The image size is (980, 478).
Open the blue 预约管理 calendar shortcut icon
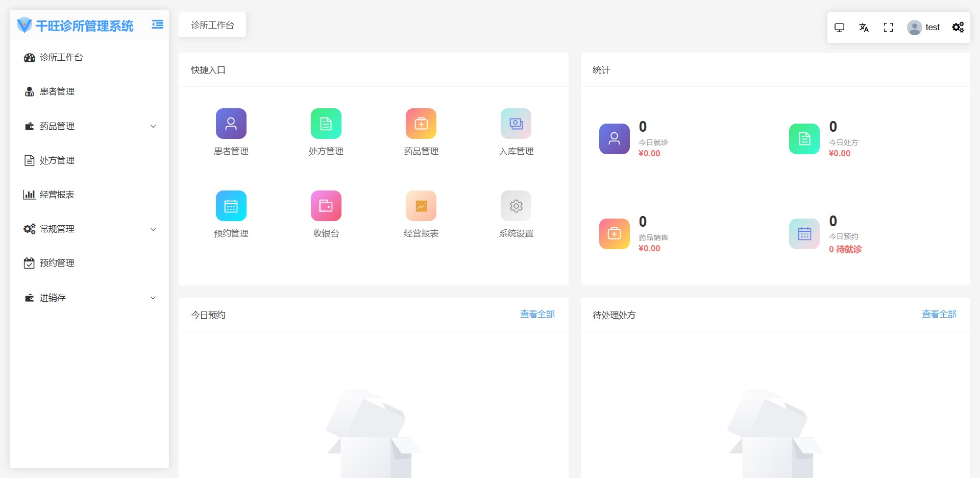coord(231,206)
